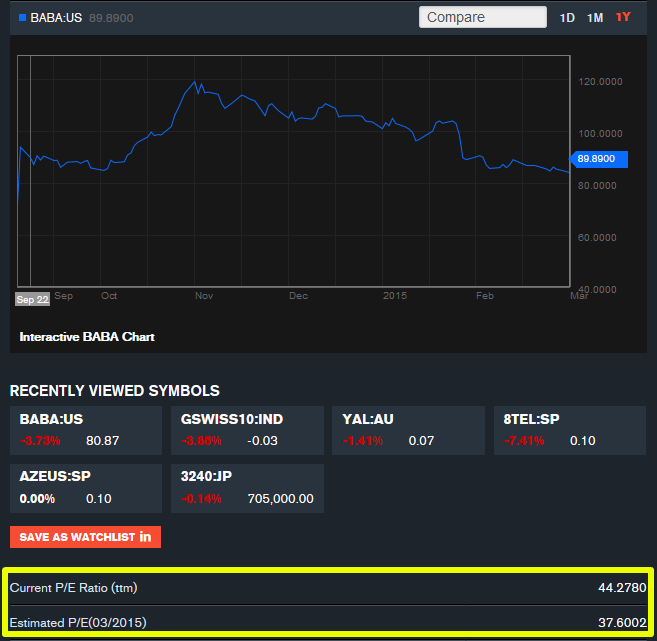The height and width of the screenshot is (641, 657).
Task: Click the BABA:US ticker label in the chart header
Action: coord(56,18)
